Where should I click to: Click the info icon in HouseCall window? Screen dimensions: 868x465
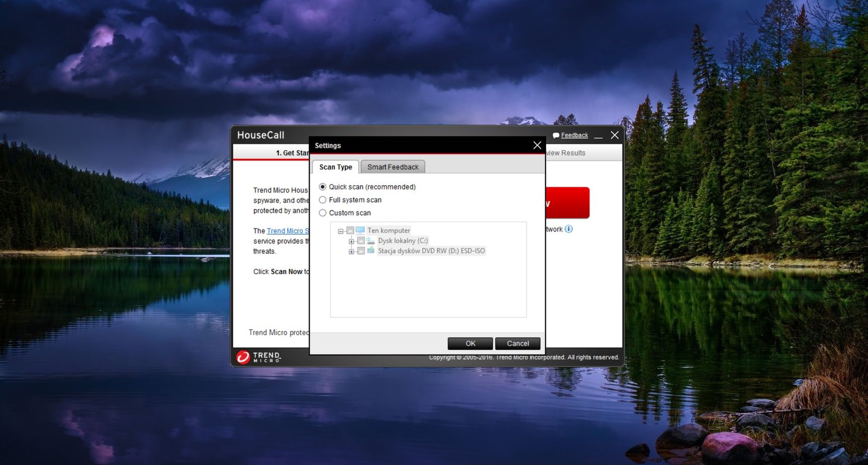(569, 229)
